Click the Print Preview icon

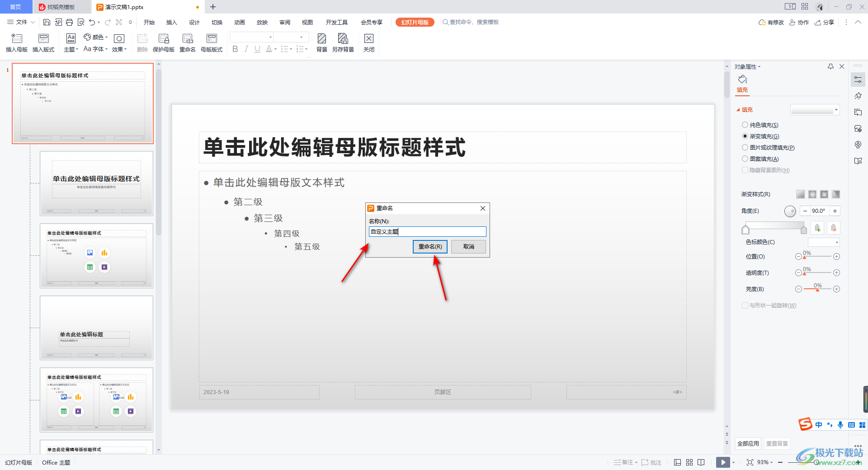(x=81, y=22)
